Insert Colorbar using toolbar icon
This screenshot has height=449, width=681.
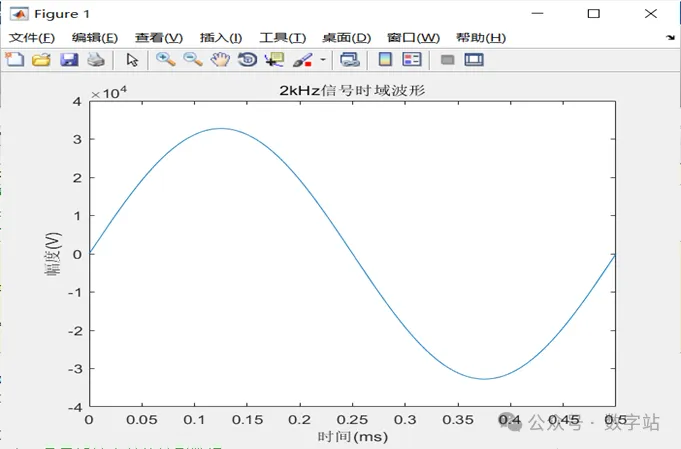click(x=385, y=59)
